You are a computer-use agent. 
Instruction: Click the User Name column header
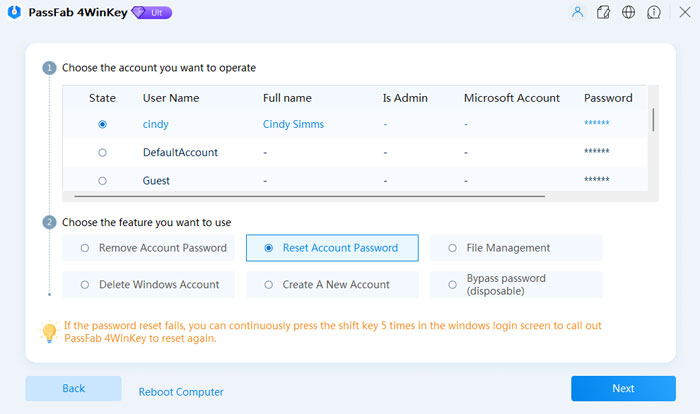click(171, 98)
